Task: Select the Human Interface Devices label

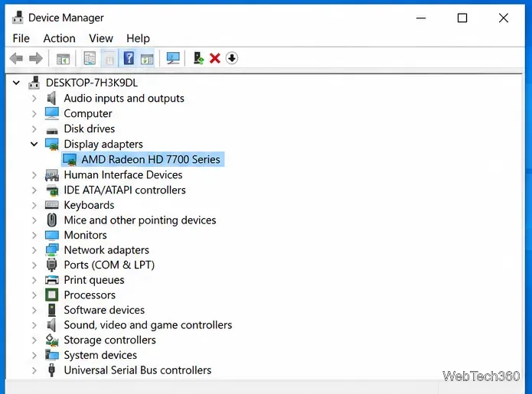Action: pos(123,174)
